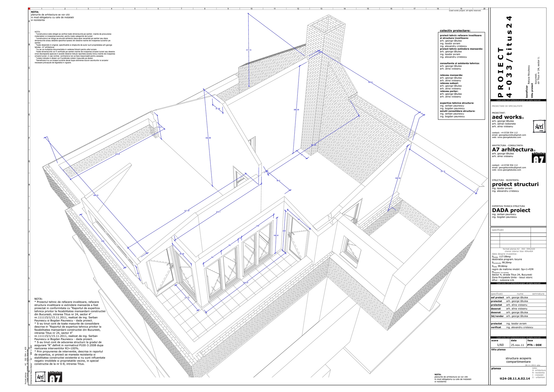Select the 595.91 dimension label
Screen dimensions: 554x392
click(96, 195)
